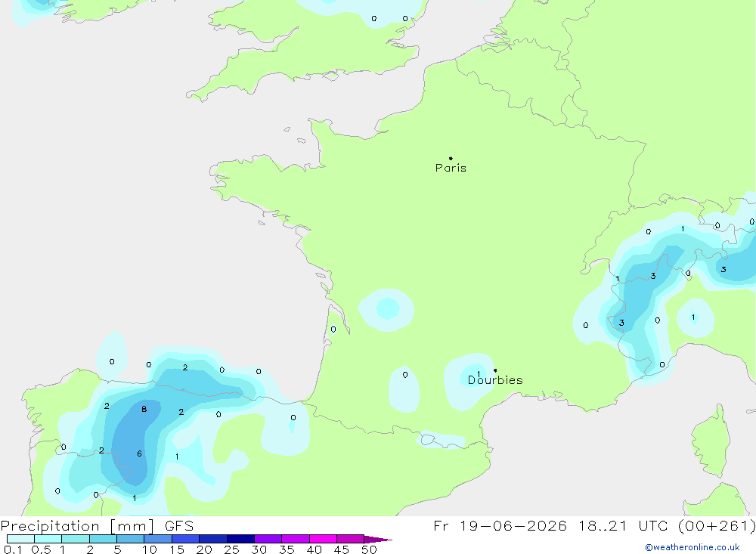Click the Dourbies city marker dot
This screenshot has height=554, width=756.
(x=495, y=370)
